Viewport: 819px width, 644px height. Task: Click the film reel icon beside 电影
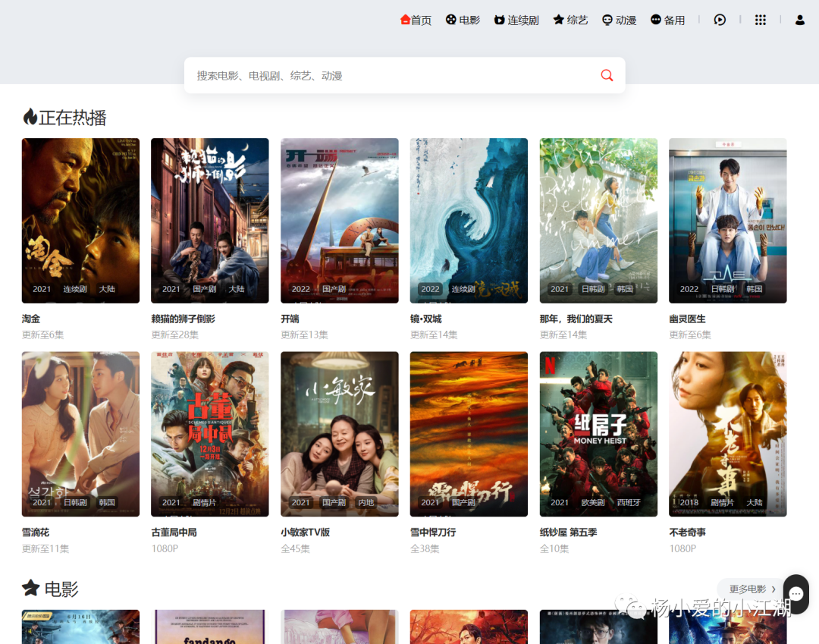tap(450, 20)
